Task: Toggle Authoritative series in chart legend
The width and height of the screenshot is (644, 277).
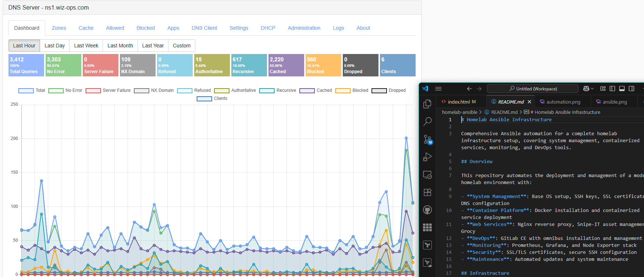Action: pos(235,90)
